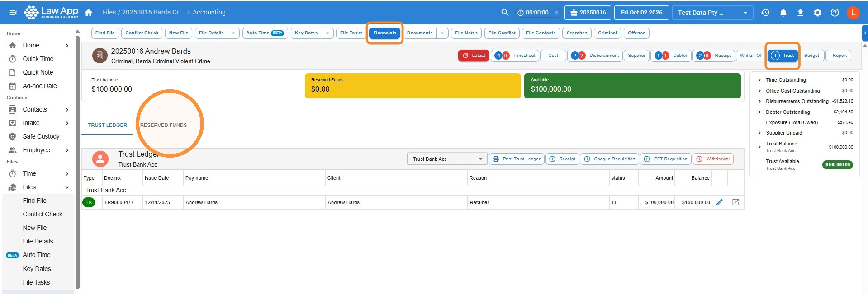The width and height of the screenshot is (868, 294).
Task: Click the Cheque Requisition button
Action: pos(609,159)
